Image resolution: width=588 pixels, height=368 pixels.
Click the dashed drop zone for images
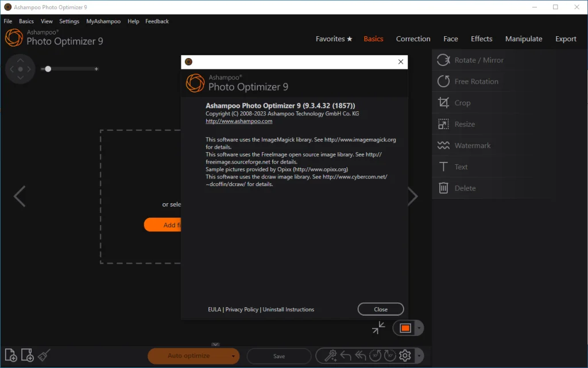coord(140,197)
